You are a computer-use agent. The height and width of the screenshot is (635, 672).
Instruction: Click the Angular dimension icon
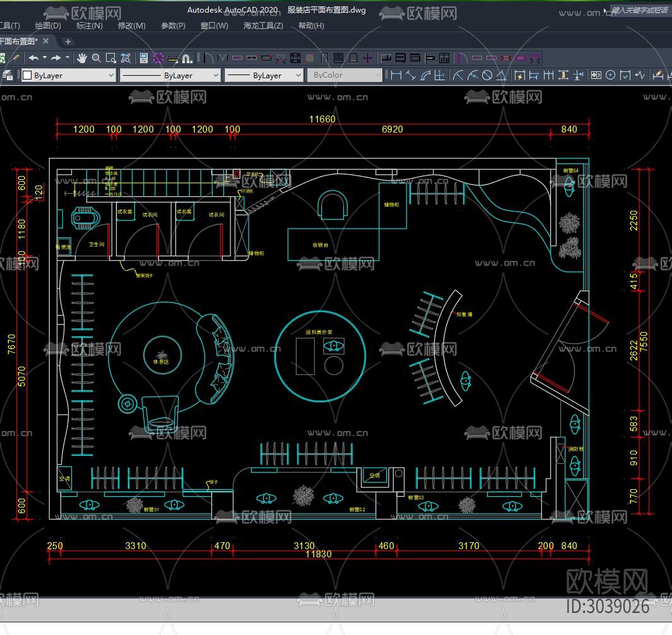pyautogui.click(x=501, y=76)
